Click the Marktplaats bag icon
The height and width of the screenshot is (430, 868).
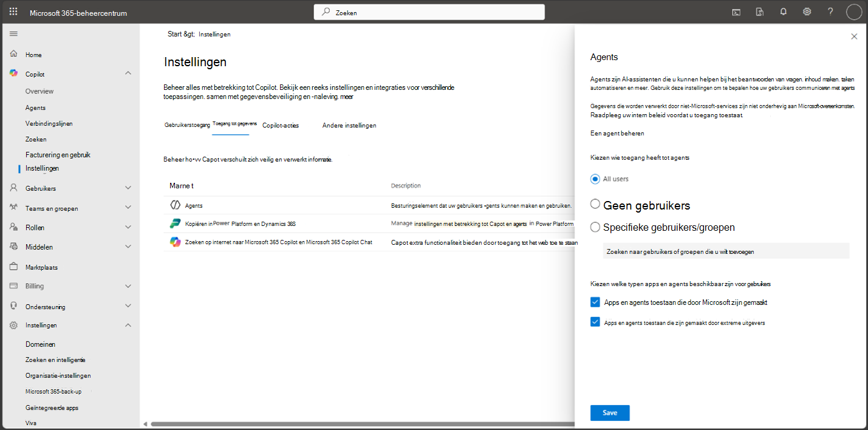click(13, 267)
